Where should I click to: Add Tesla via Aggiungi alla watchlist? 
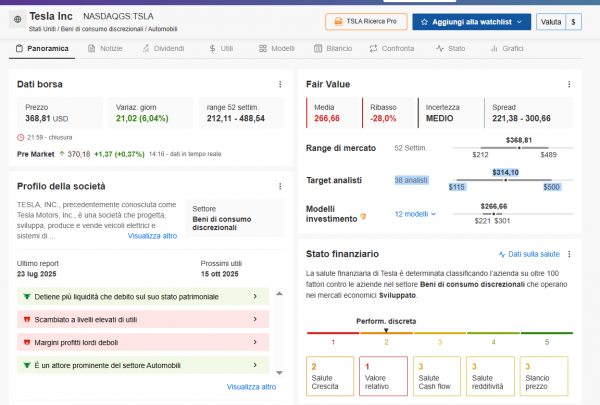tap(471, 22)
